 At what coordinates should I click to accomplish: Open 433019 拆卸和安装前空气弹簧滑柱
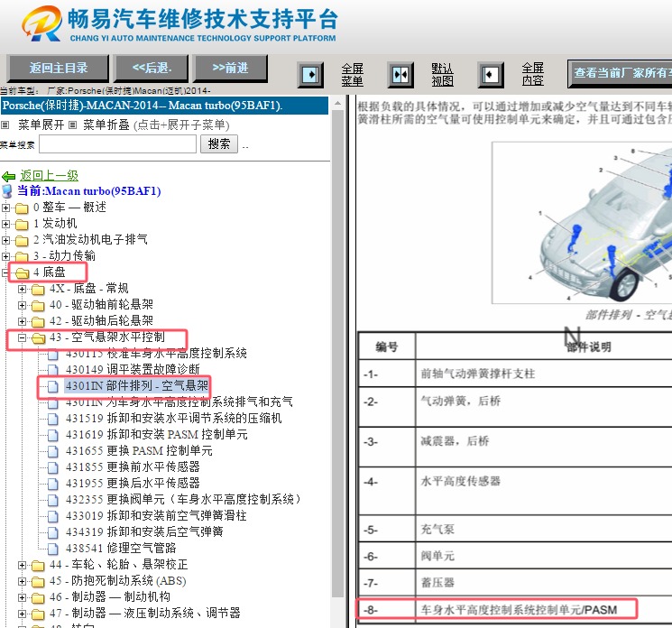click(156, 516)
